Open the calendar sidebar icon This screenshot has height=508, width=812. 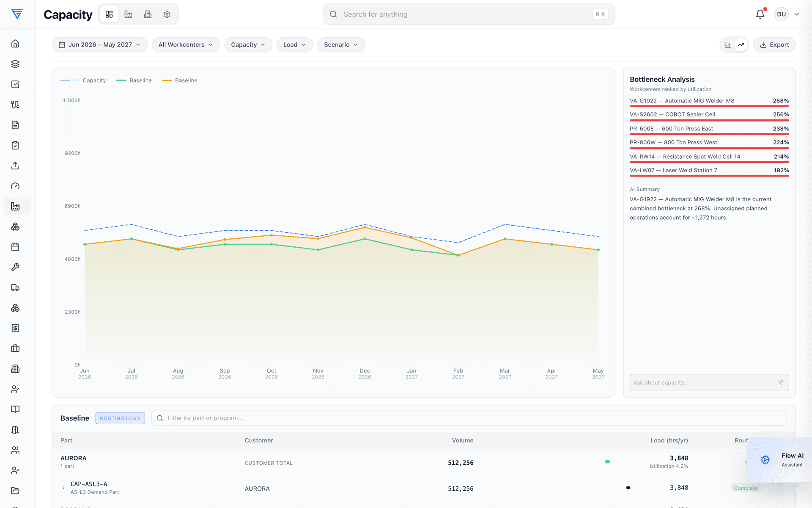tap(15, 247)
